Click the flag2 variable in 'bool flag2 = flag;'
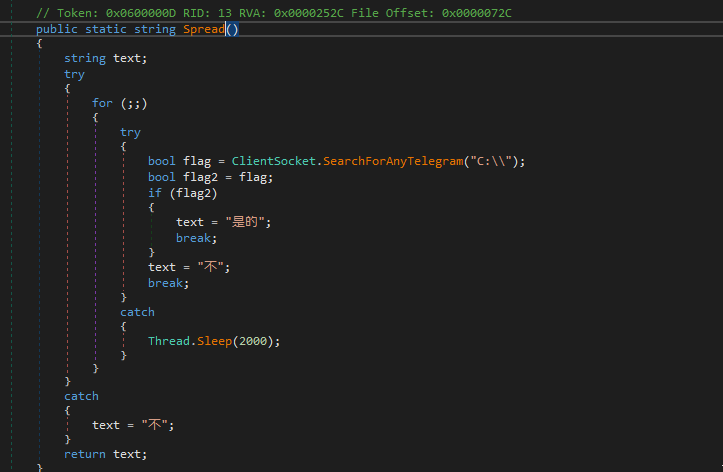 (x=200, y=177)
